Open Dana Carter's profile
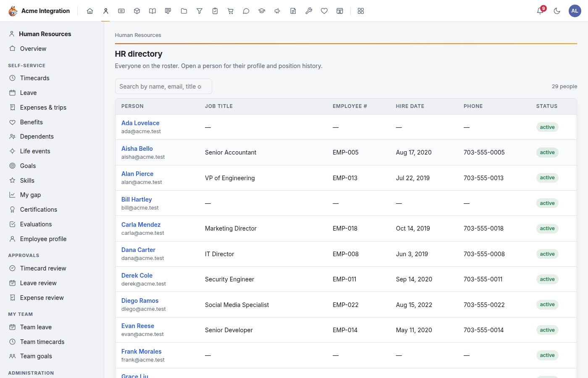Viewport: 588px width, 378px height. [x=138, y=250]
